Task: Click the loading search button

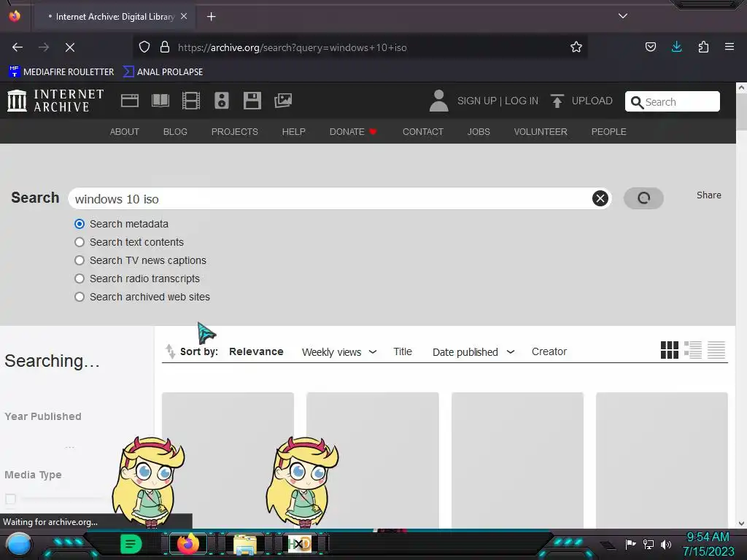Action: [x=643, y=198]
